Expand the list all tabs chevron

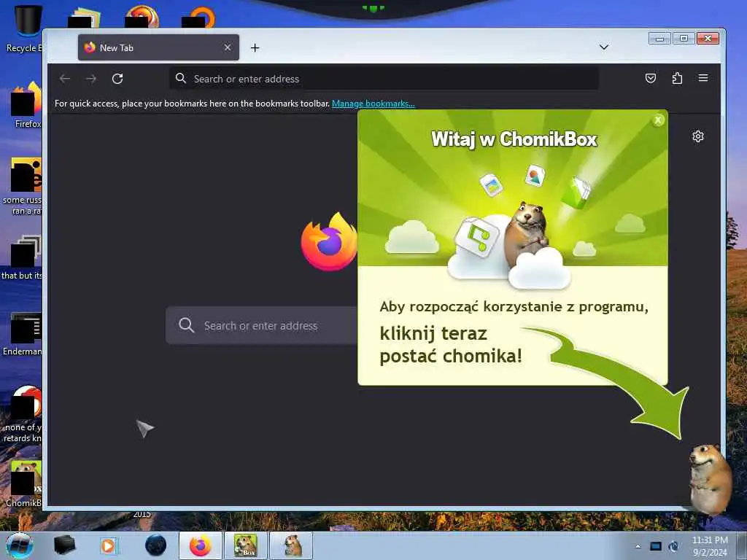pyautogui.click(x=603, y=47)
